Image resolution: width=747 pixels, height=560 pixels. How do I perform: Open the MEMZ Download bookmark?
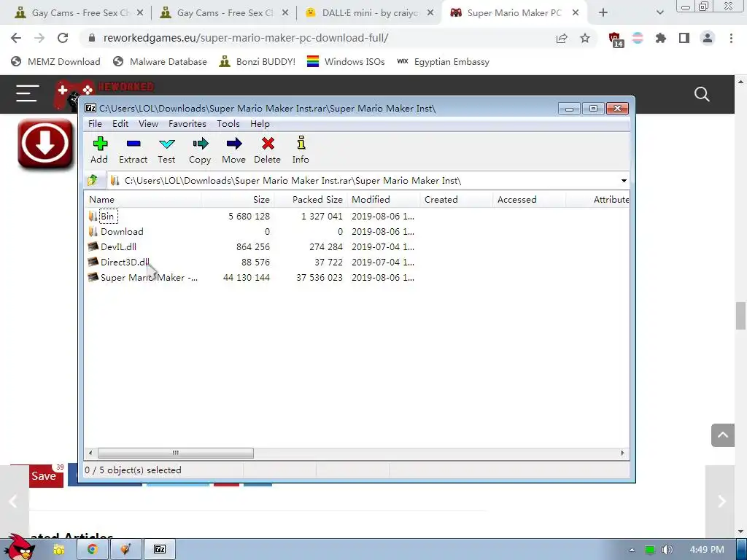pos(55,61)
